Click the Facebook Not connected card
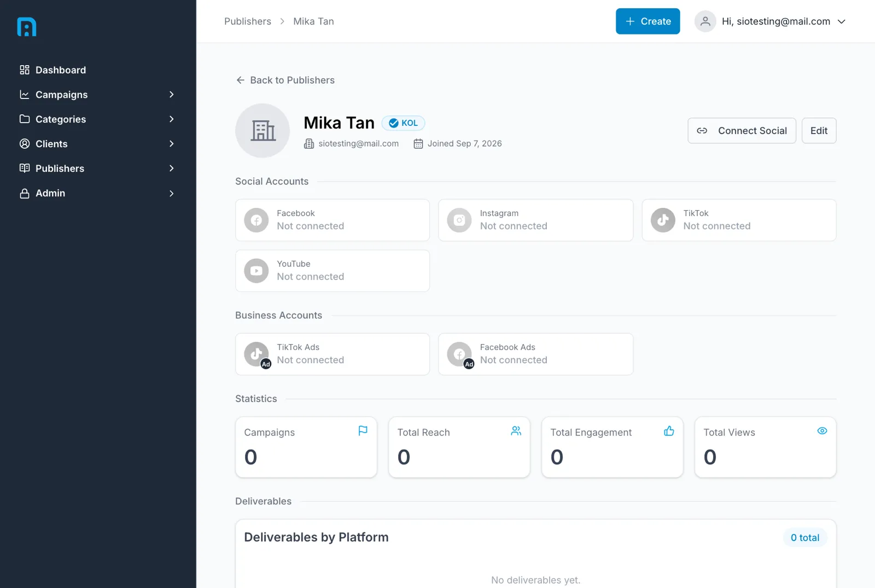The width and height of the screenshot is (875, 588). pyautogui.click(x=332, y=220)
